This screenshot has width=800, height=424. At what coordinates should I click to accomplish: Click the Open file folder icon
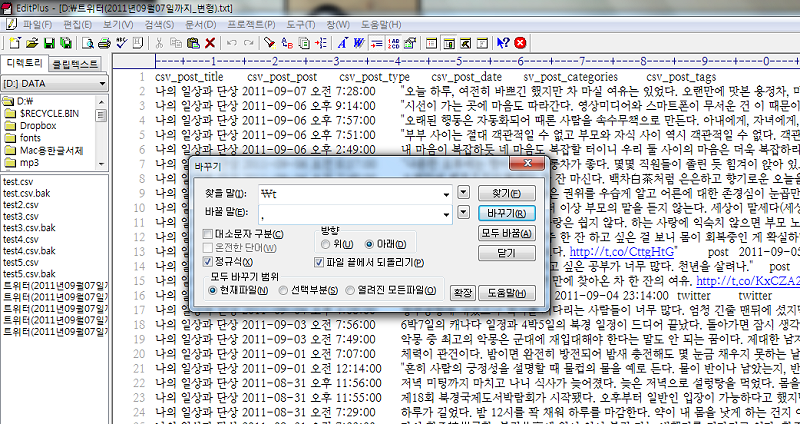(32, 43)
